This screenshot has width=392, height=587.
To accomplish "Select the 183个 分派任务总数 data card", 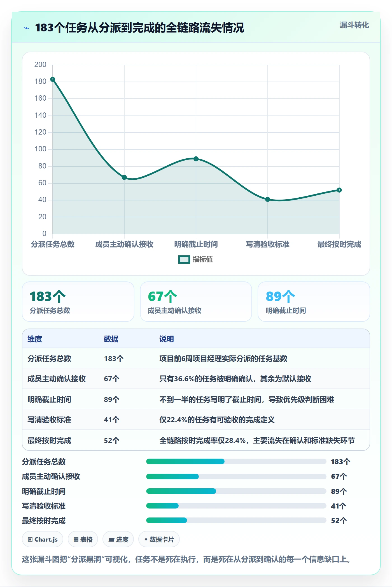I will point(78,302).
